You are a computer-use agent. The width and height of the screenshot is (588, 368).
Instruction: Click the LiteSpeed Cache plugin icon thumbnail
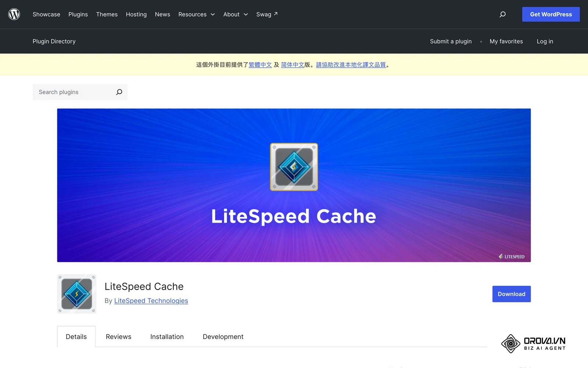(x=77, y=294)
